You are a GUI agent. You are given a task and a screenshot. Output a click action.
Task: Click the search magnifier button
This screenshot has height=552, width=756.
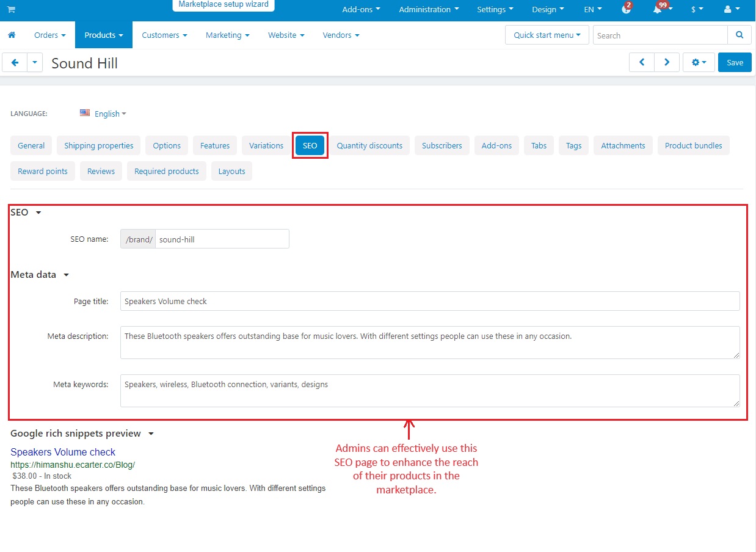coord(740,35)
